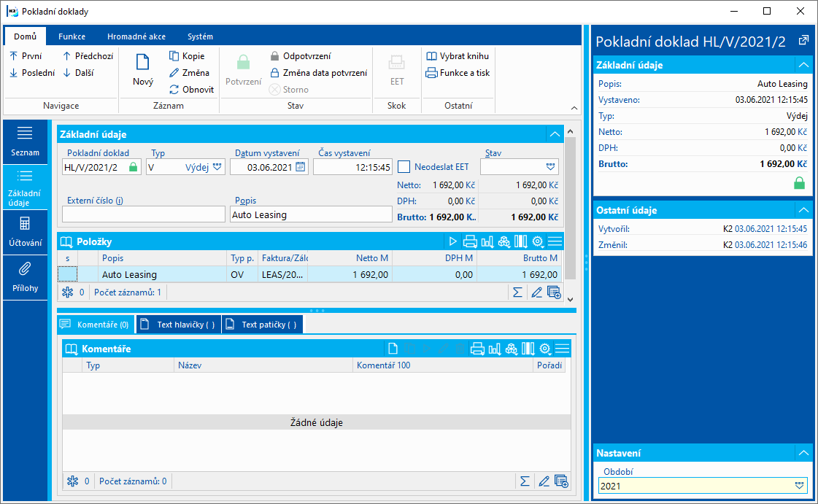Screen dimensions: 818x504
Task: Click the Pořadí column header
Action: (549, 365)
